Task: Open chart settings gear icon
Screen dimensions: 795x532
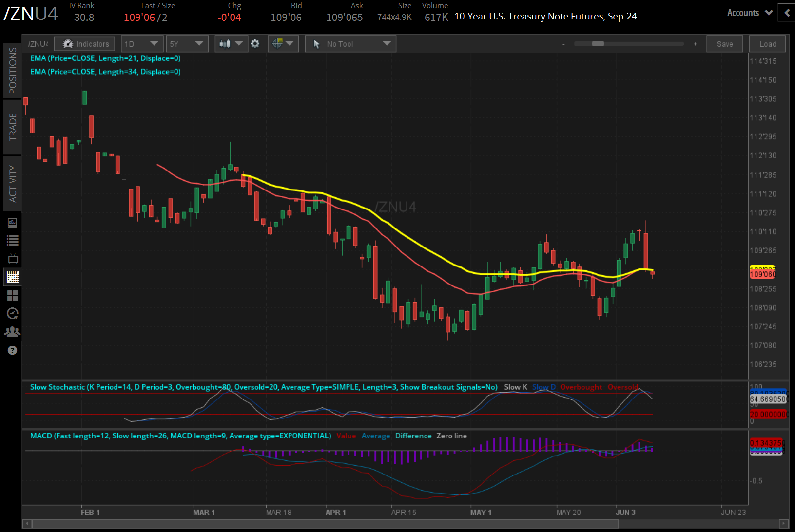Action: point(255,44)
